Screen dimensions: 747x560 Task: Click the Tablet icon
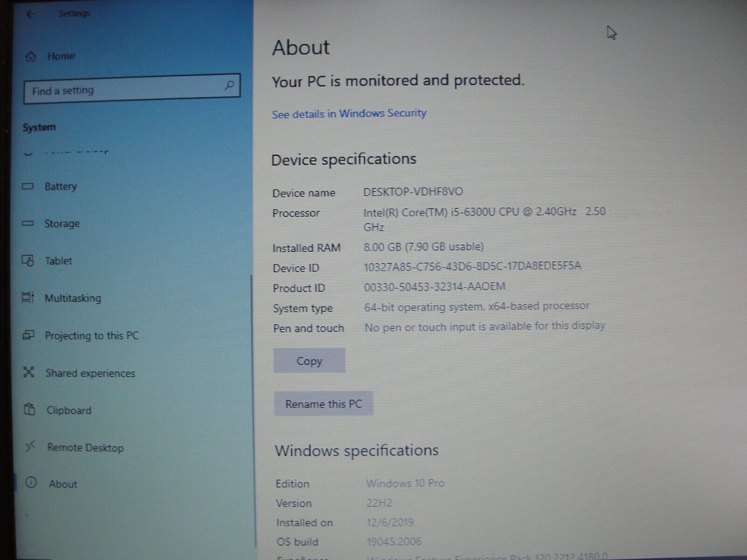tap(28, 260)
